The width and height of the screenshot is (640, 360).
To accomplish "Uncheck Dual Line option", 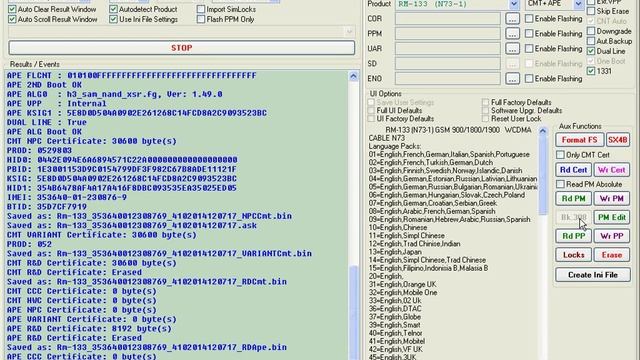I will 591,51.
